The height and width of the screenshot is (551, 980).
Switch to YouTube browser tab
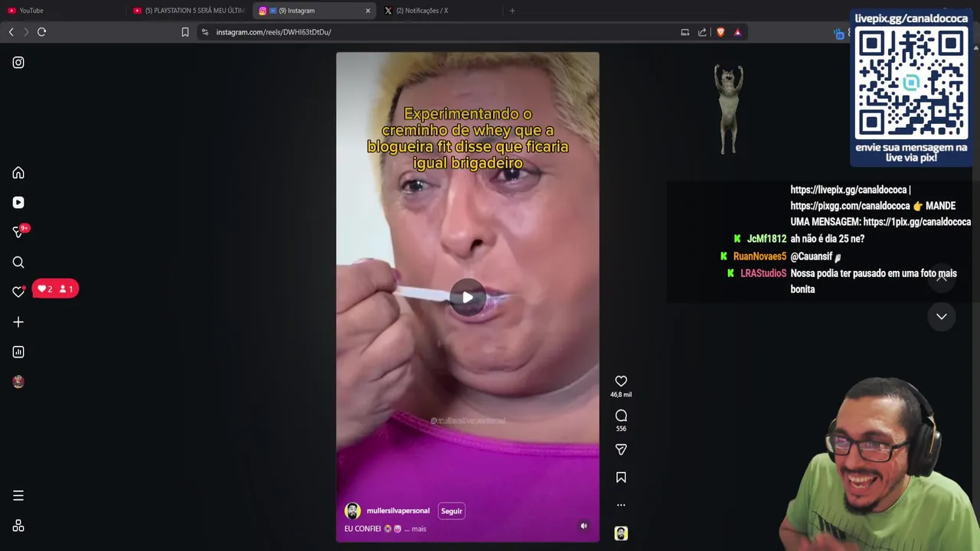[63, 11]
